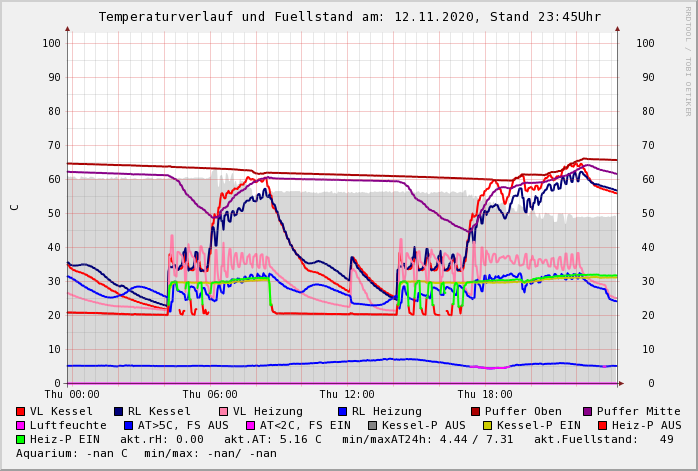Screen dimensions: 698x471
Task: Click the Thu 12:00 time axis label
Action: (347, 394)
